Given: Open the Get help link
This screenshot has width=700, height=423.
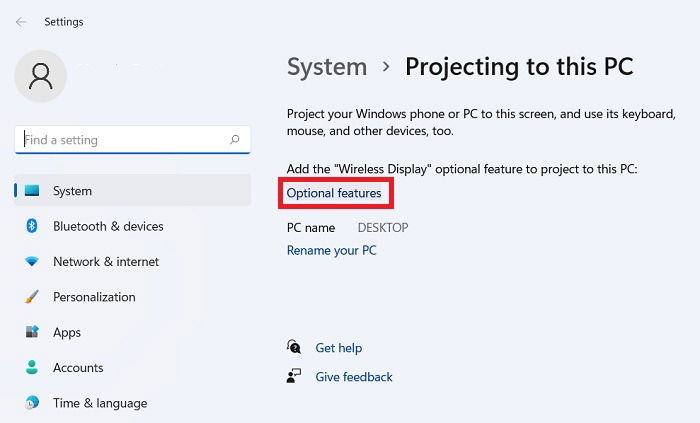Looking at the screenshot, I should tap(338, 348).
